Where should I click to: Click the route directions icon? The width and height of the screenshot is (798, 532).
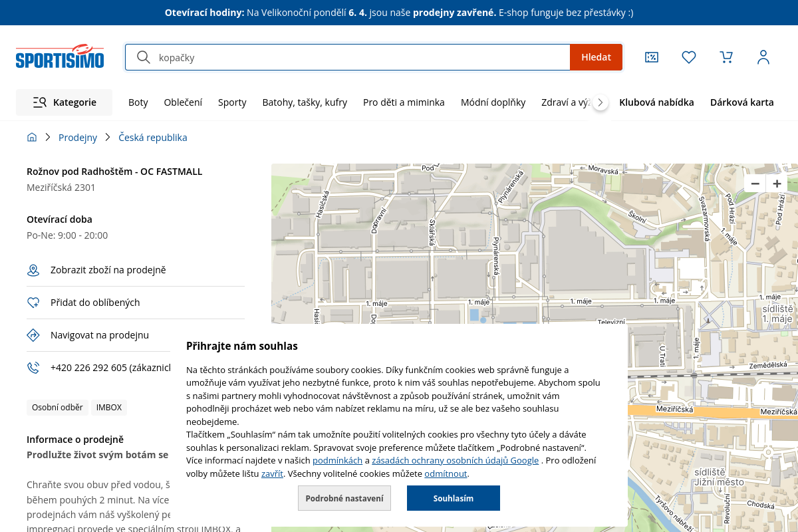pos(33,335)
